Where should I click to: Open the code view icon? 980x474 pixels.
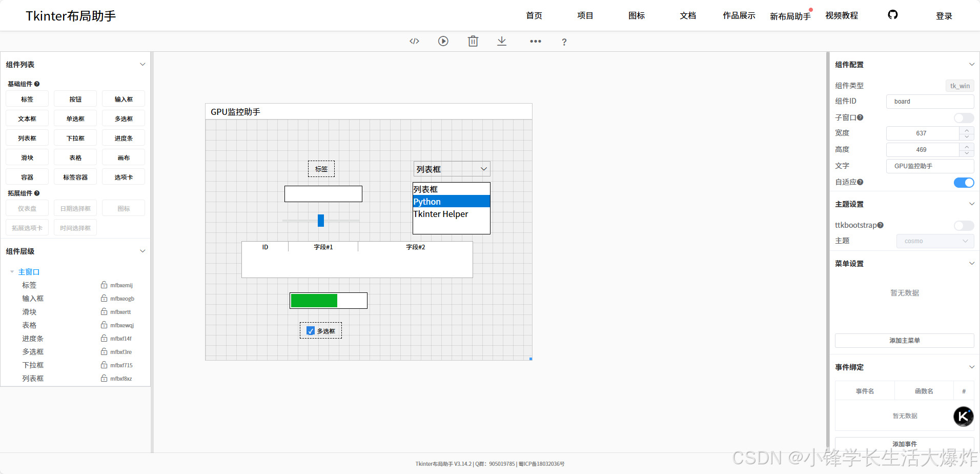point(414,41)
